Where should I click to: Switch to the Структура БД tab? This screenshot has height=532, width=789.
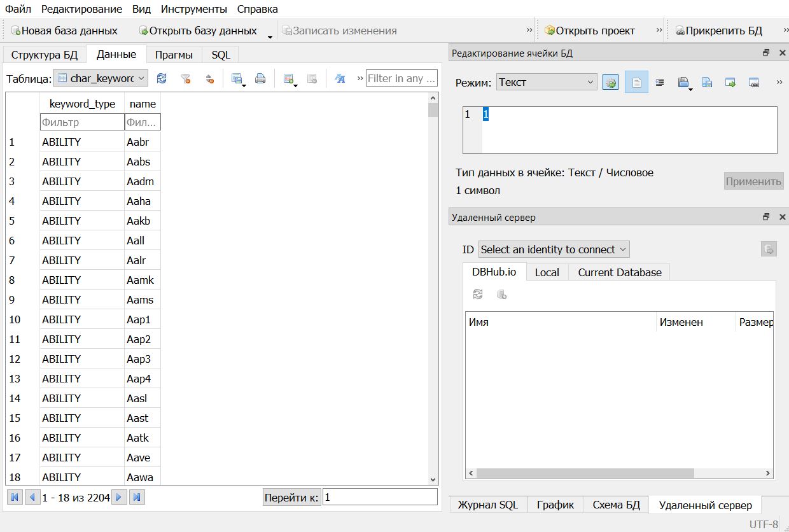45,55
